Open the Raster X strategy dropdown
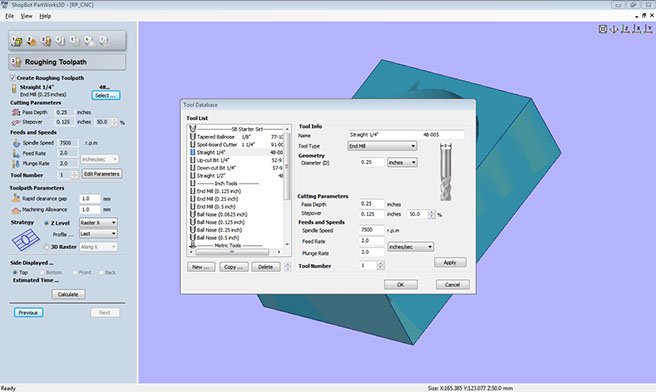This screenshot has height=392, width=656. coord(98,223)
